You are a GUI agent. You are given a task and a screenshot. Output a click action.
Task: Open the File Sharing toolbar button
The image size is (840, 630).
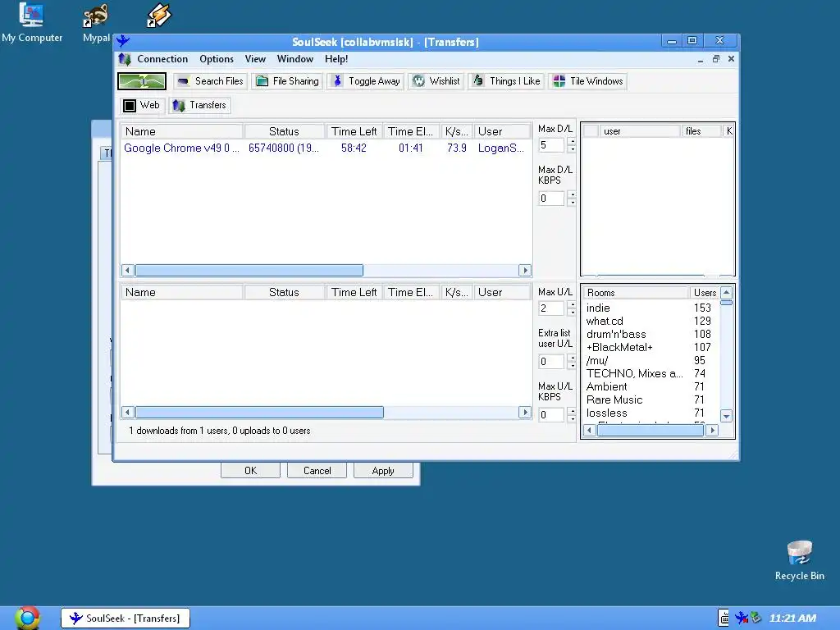(x=287, y=81)
